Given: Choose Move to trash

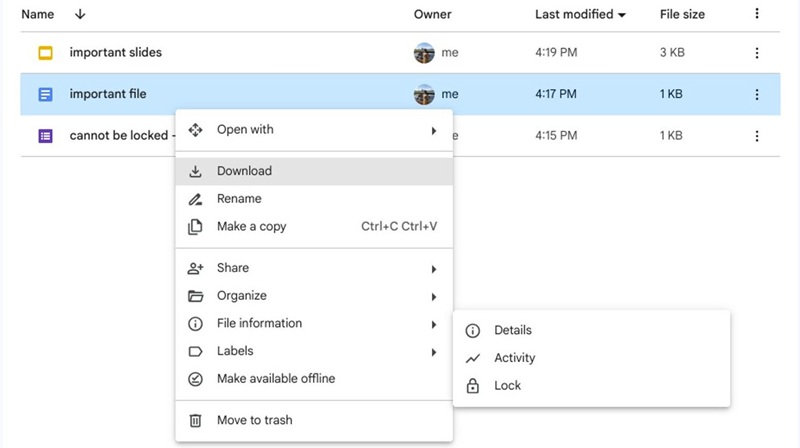Looking at the screenshot, I should pyautogui.click(x=314, y=420).
